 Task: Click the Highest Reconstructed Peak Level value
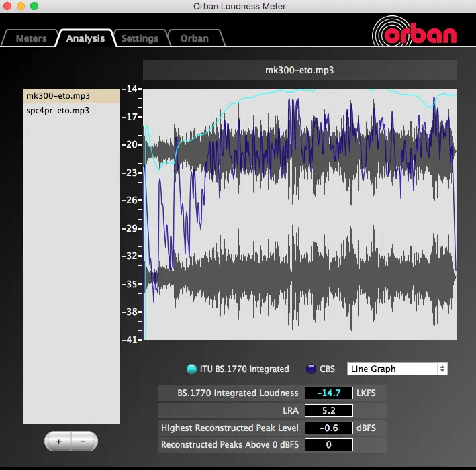point(328,428)
